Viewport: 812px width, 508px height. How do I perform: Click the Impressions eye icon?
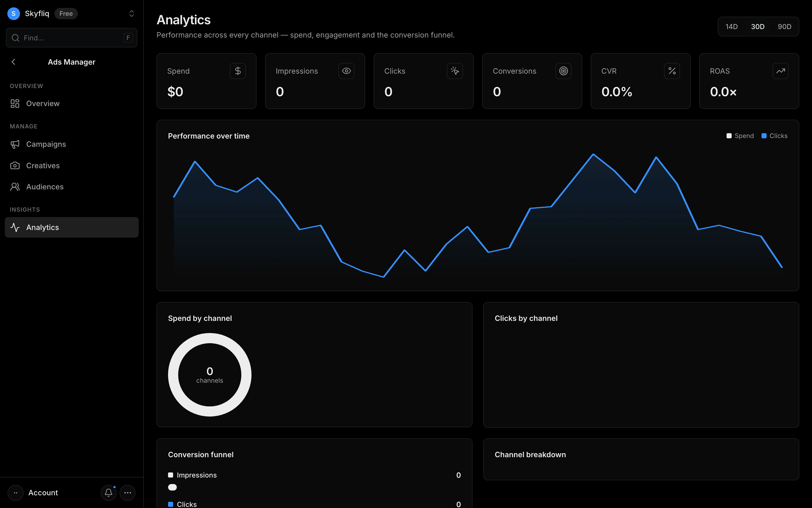click(346, 71)
